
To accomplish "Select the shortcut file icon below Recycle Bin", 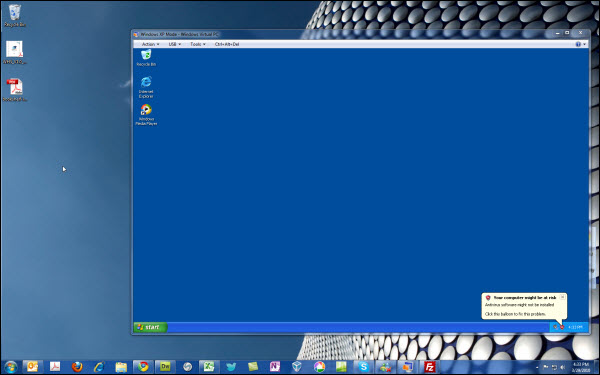I will tap(15, 53).
